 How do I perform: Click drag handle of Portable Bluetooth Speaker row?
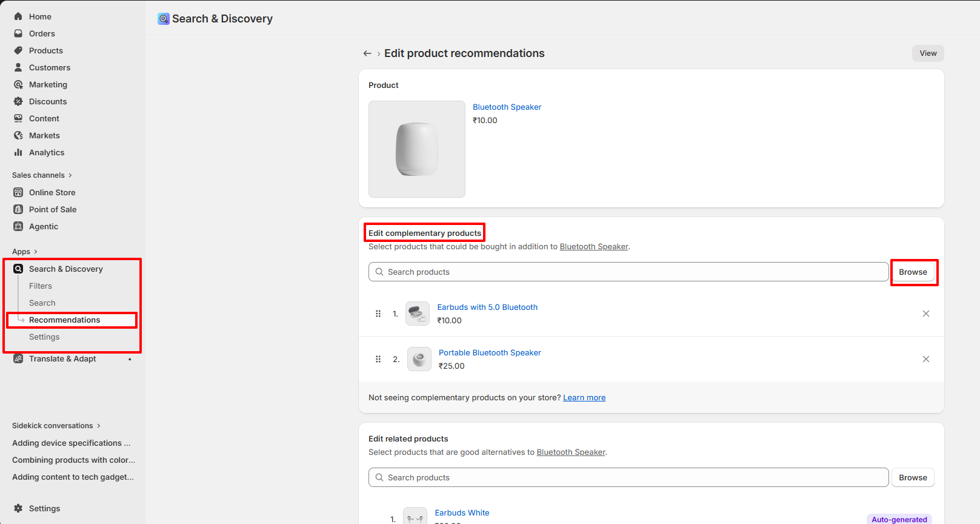(x=378, y=359)
